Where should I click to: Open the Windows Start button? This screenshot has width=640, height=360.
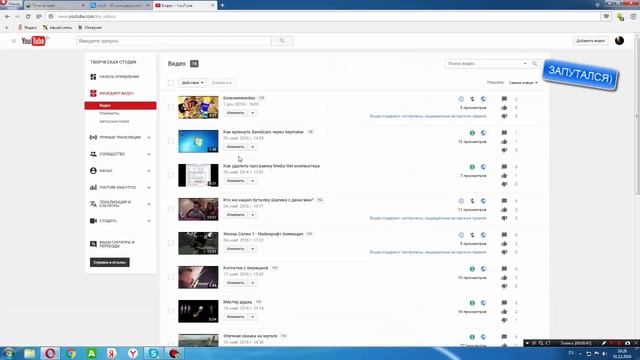coord(9,353)
